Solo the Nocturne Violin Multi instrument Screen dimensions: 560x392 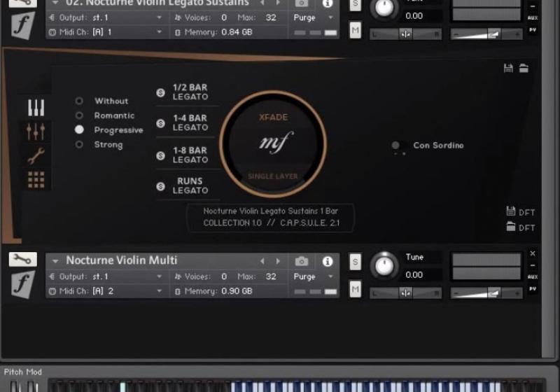[x=356, y=262]
